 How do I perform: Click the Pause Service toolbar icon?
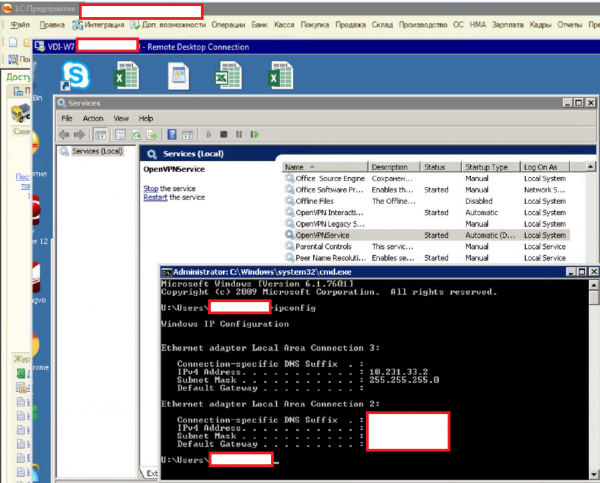click(x=238, y=134)
